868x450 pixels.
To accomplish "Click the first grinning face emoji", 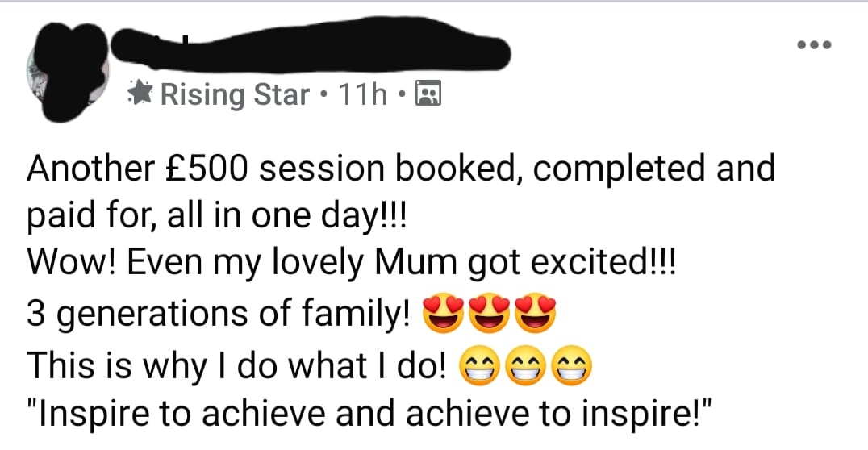I will pyautogui.click(x=479, y=366).
